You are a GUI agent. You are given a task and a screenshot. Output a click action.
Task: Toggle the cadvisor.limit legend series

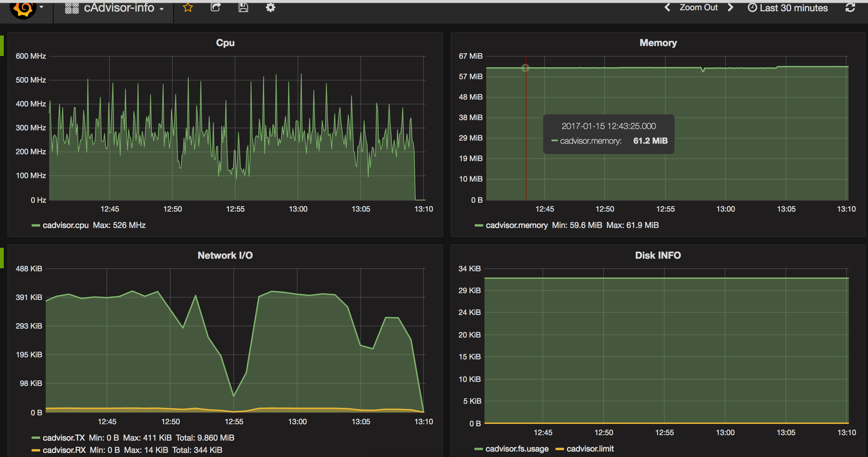[590, 449]
